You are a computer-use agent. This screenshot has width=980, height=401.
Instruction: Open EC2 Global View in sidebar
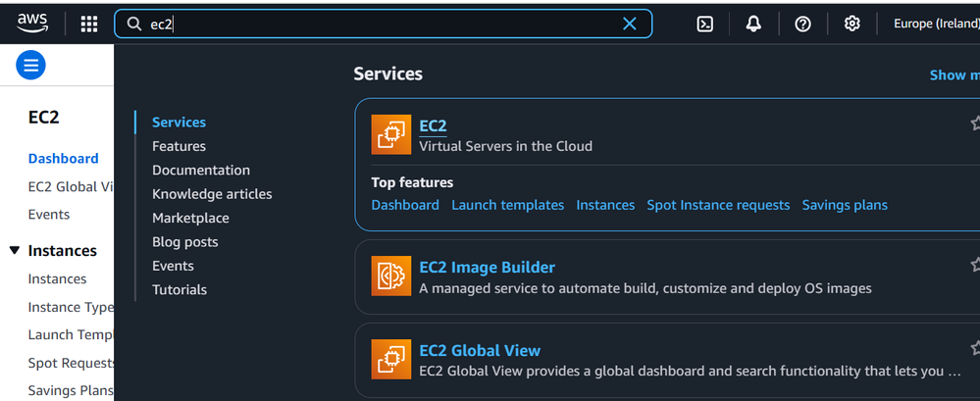(71, 186)
